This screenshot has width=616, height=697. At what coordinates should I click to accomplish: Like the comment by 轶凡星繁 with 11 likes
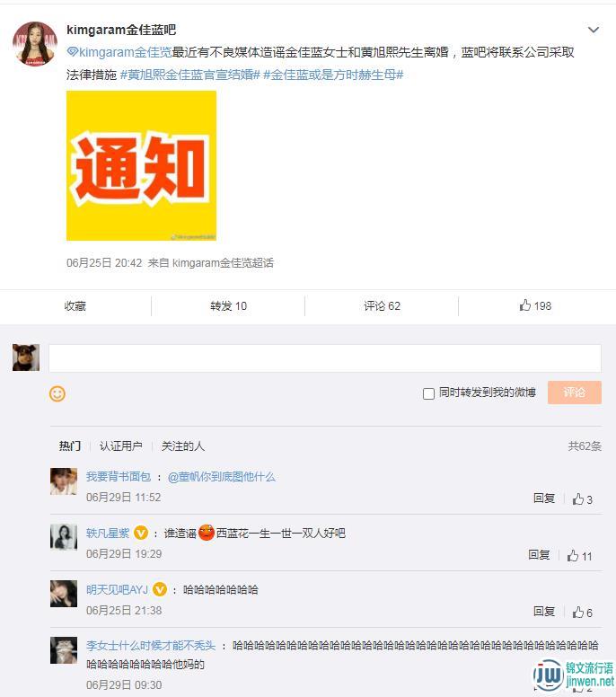click(579, 556)
